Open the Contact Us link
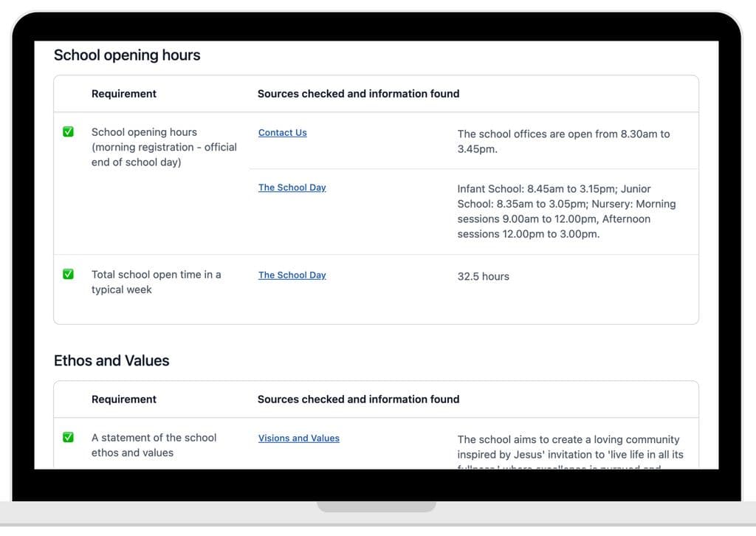 pyautogui.click(x=283, y=133)
